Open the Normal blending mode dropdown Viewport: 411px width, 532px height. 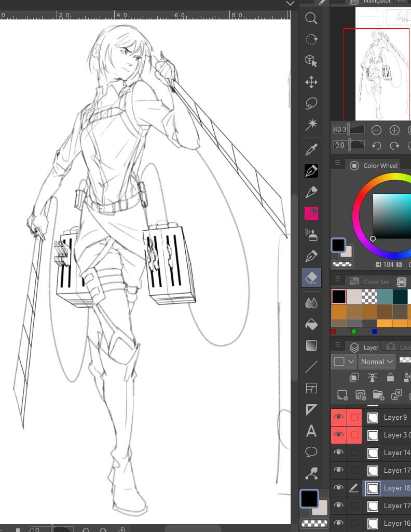click(377, 362)
